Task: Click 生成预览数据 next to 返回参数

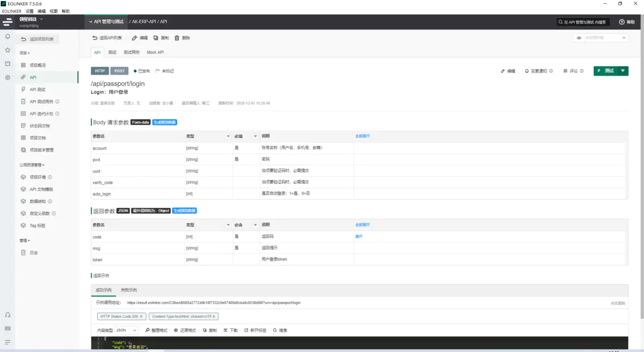Action: (184, 211)
